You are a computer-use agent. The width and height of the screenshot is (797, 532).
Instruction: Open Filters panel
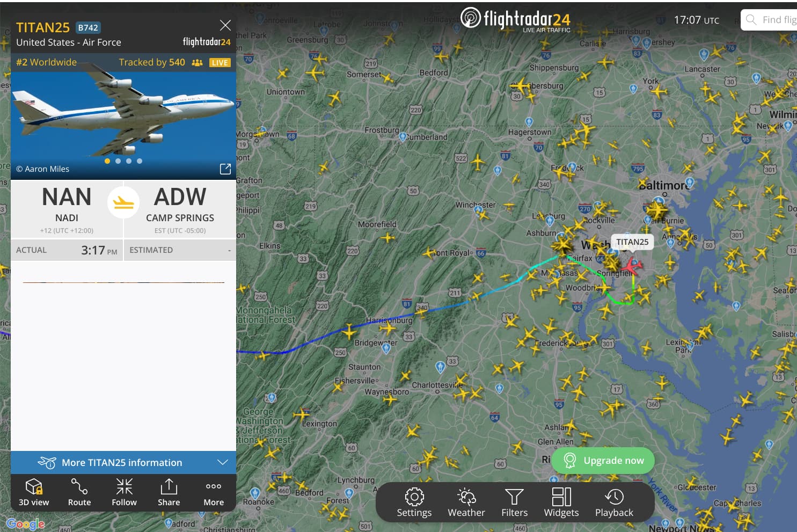(515, 502)
